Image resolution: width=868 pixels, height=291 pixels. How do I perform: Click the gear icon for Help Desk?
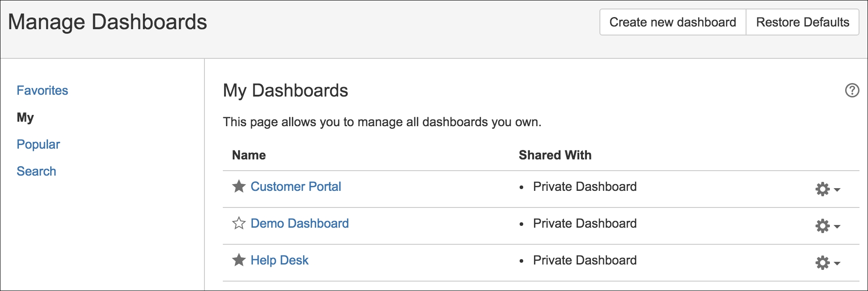[822, 263]
